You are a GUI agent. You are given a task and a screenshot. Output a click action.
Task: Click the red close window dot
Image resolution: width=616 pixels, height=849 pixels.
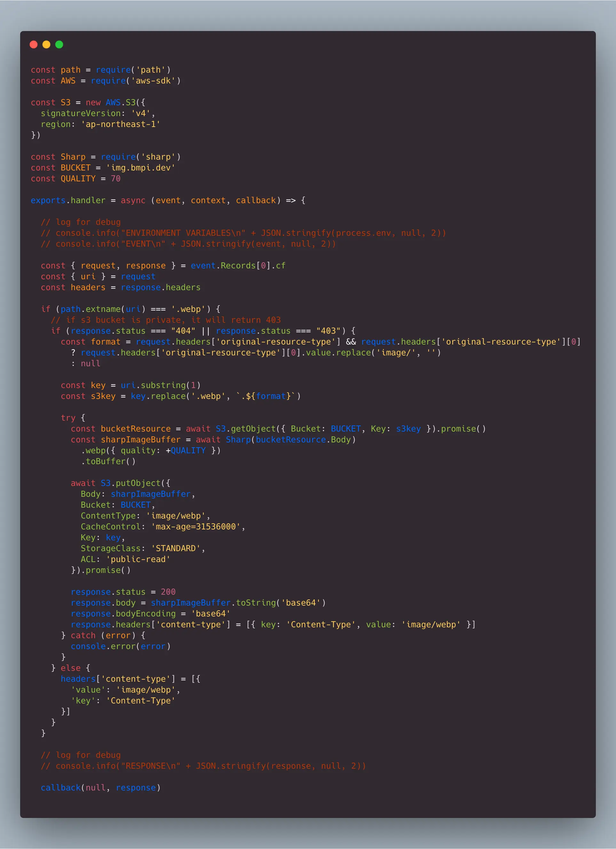(33, 44)
